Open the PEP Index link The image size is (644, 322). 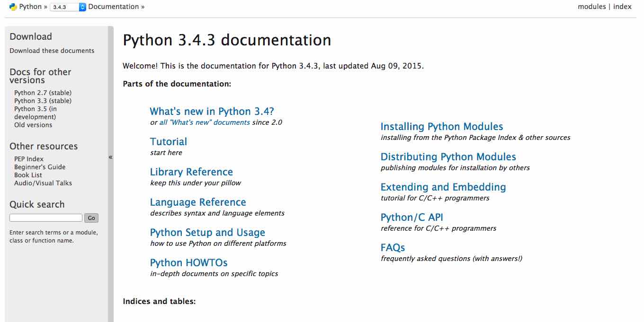coord(29,159)
